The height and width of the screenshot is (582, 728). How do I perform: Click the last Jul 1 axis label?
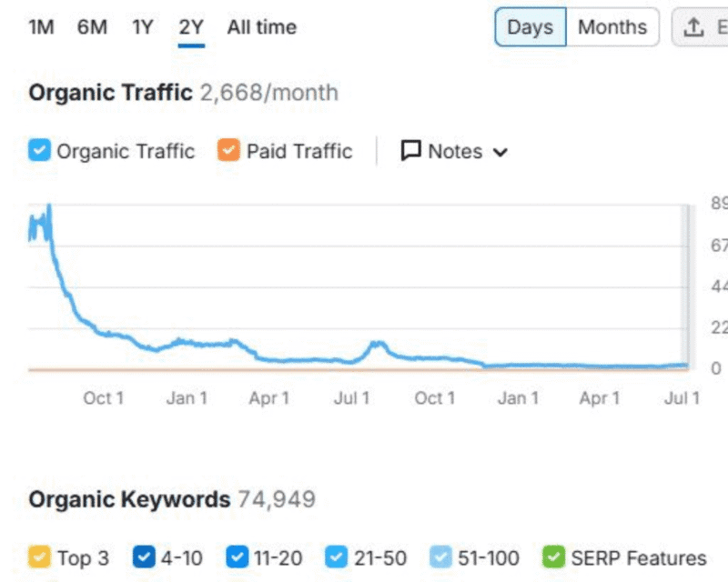pyautogui.click(x=682, y=398)
